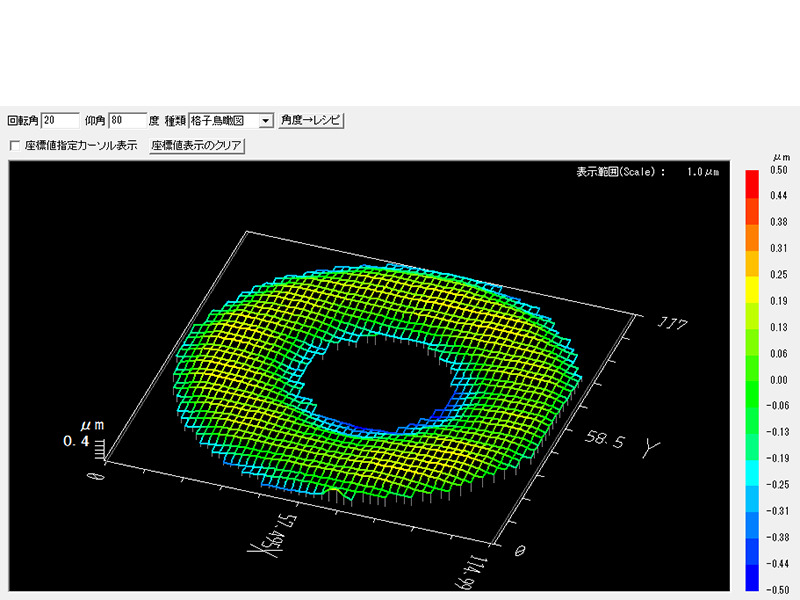Click the Y axis label in plot
Viewport: 800px width, 600px height.
tap(650, 449)
